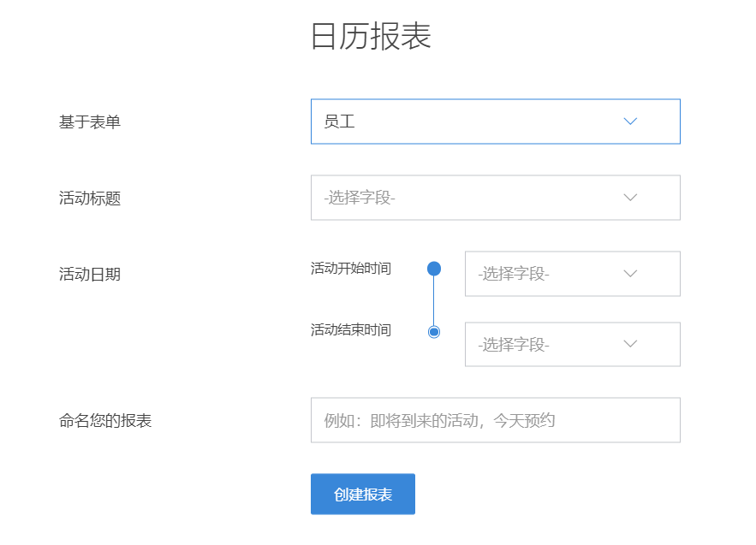Click the 日历报表 page heading

[371, 37]
